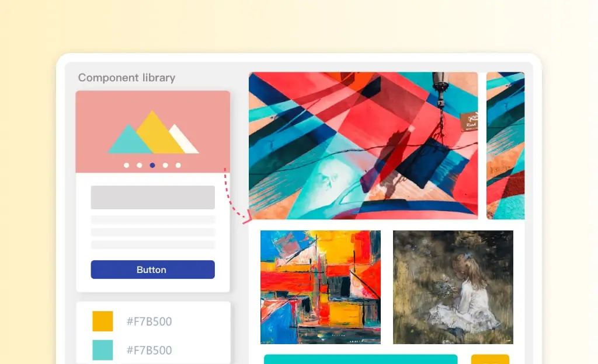Click the hex code beside orange swatch
The width and height of the screenshot is (598, 364).
point(149,321)
